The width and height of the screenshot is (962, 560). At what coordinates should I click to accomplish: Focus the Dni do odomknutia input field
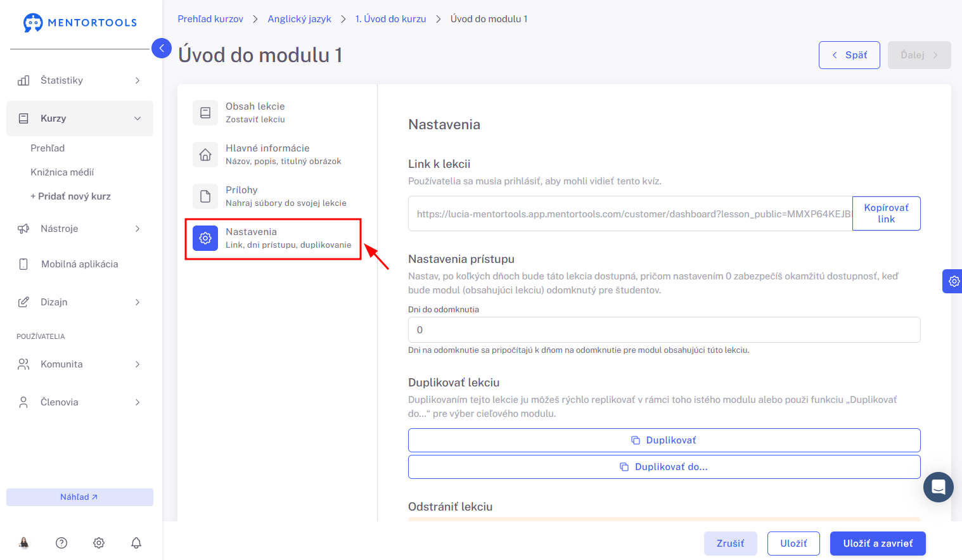coord(664,330)
